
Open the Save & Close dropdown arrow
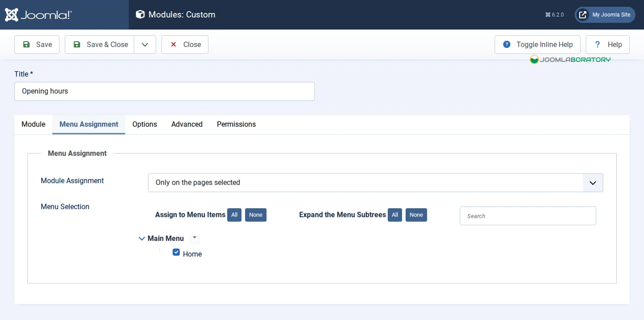coord(145,45)
